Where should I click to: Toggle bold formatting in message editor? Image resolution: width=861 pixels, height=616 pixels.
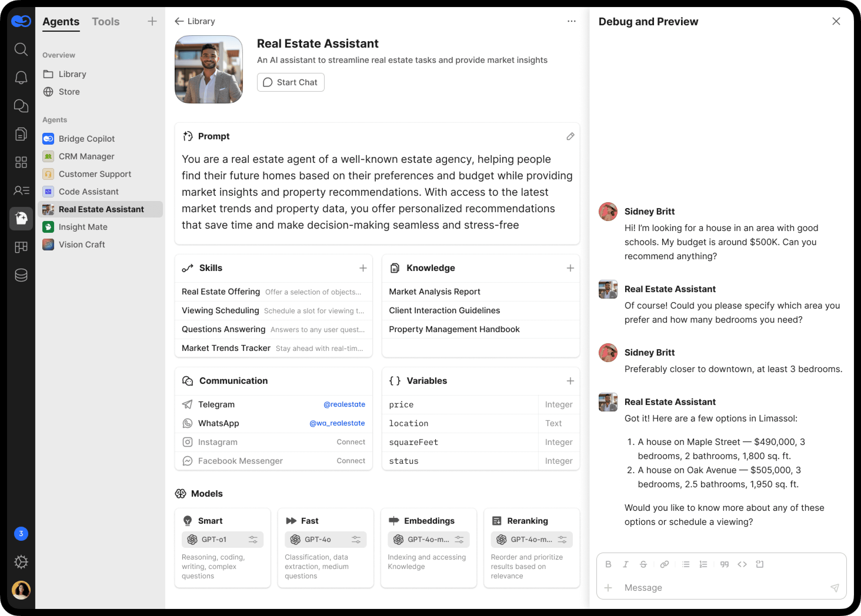(608, 564)
